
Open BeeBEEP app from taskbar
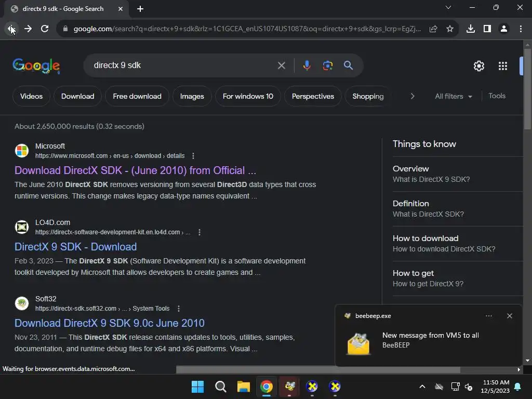pyautogui.click(x=289, y=387)
